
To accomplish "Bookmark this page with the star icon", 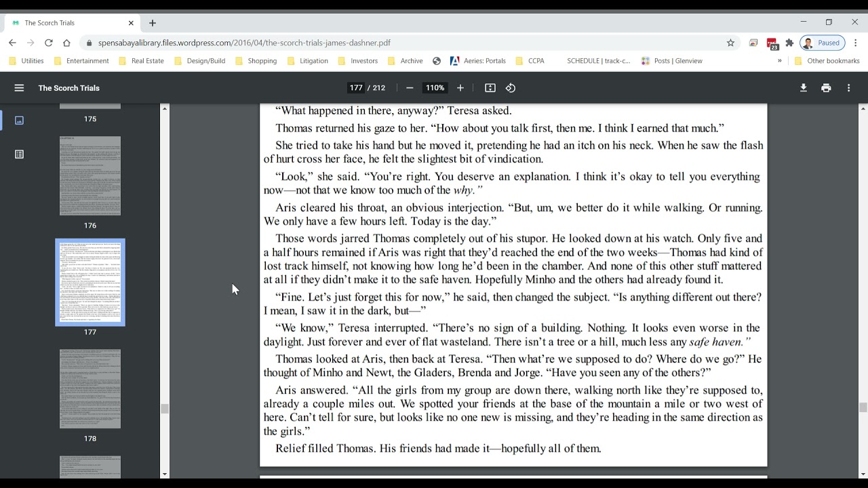I will point(730,43).
